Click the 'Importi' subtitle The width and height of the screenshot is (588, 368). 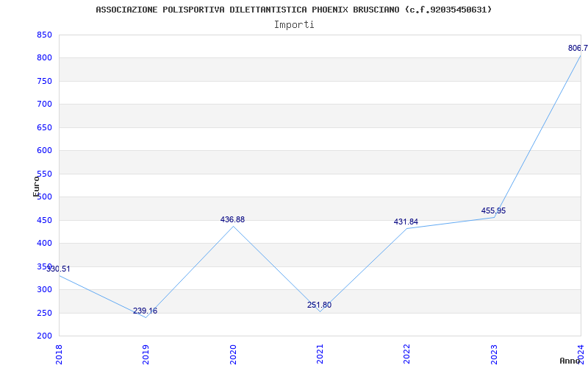click(x=294, y=25)
